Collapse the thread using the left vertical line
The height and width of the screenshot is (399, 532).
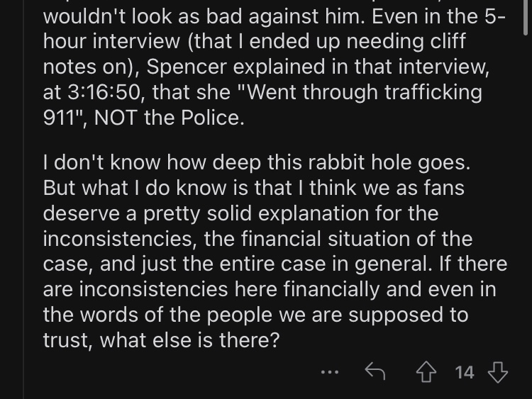click(x=23, y=199)
